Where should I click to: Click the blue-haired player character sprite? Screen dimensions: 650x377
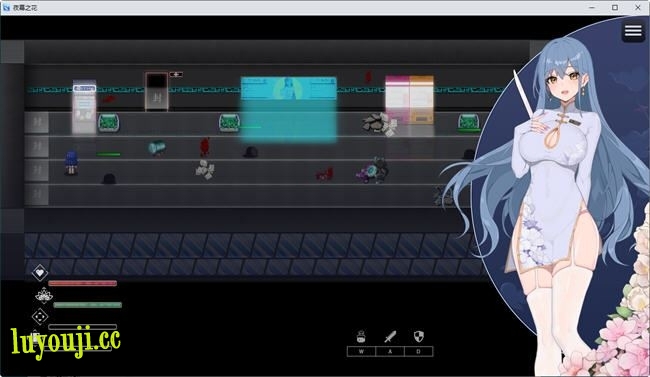71,163
